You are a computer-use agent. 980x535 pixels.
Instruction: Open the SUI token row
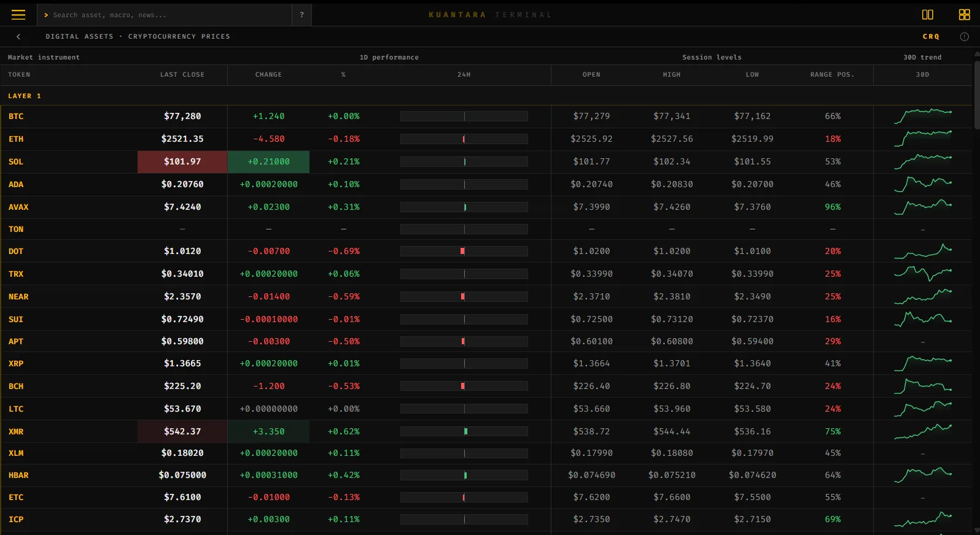point(486,320)
